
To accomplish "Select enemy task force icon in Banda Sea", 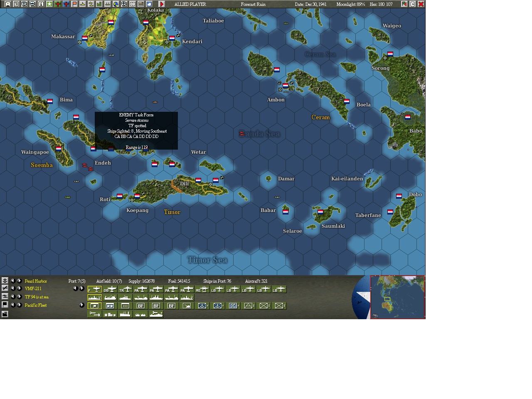I will (x=241, y=133).
